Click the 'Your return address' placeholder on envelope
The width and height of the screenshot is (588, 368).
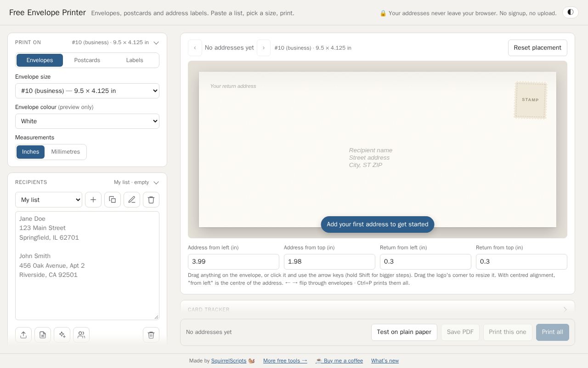coord(233,86)
